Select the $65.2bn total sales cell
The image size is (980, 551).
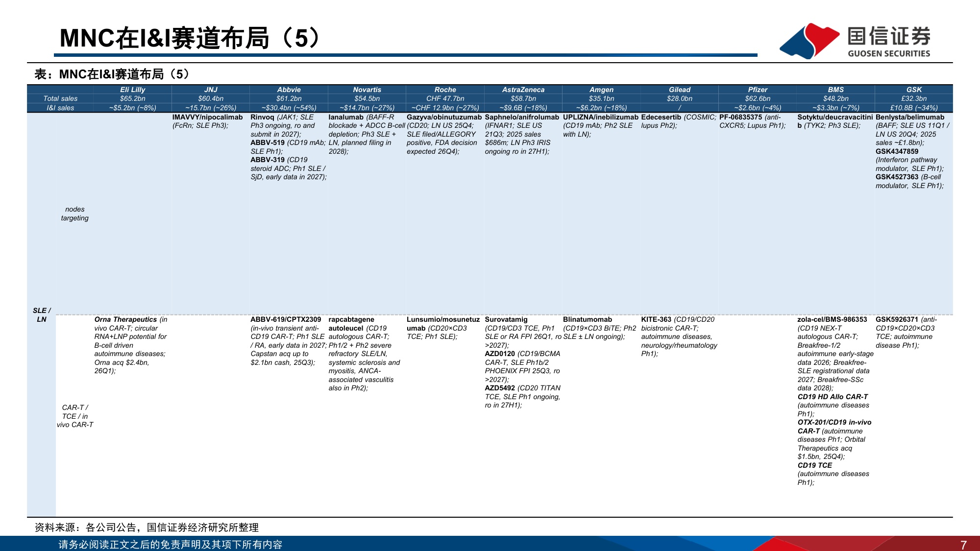coord(132,98)
